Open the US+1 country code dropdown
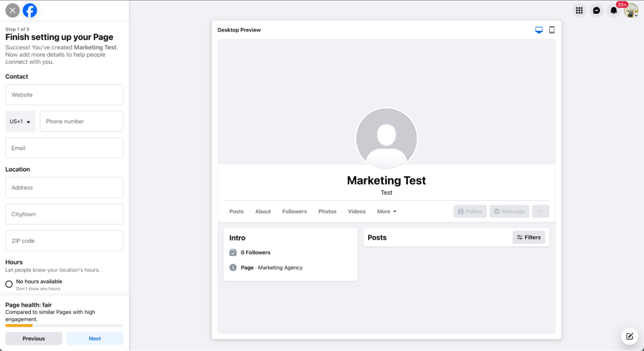644x351 pixels. 20,121
